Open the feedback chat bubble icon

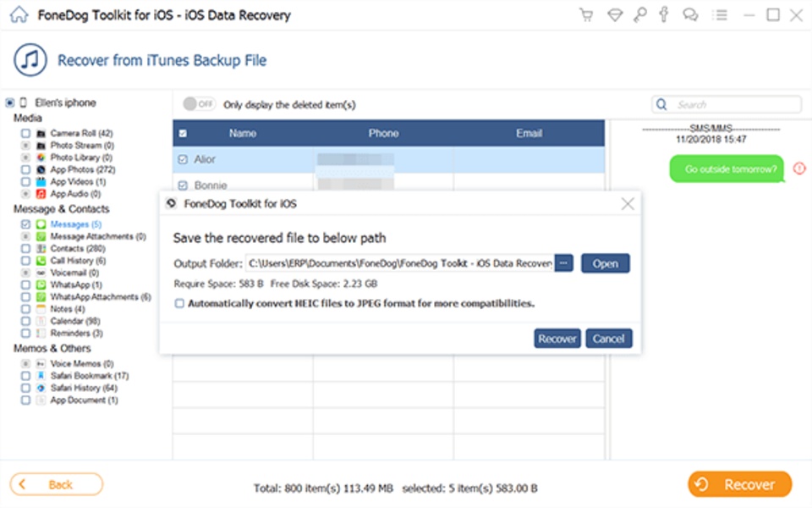click(x=690, y=15)
